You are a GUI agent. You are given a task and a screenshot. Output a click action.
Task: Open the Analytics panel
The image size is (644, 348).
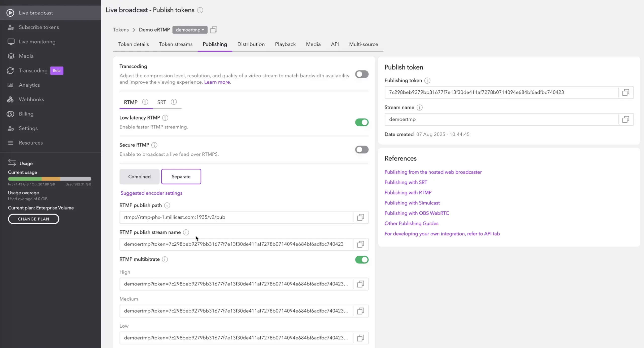click(x=29, y=85)
